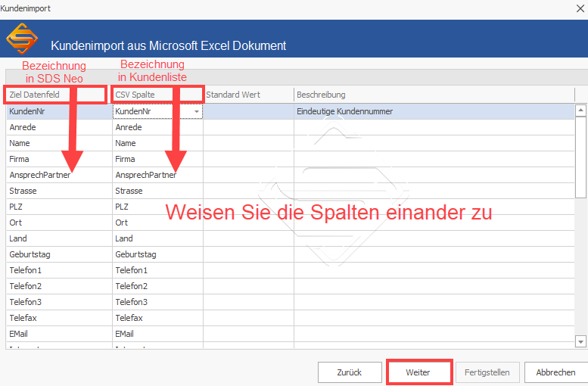Select the EMail target field cell
This screenshot has height=386, width=588.
point(59,334)
